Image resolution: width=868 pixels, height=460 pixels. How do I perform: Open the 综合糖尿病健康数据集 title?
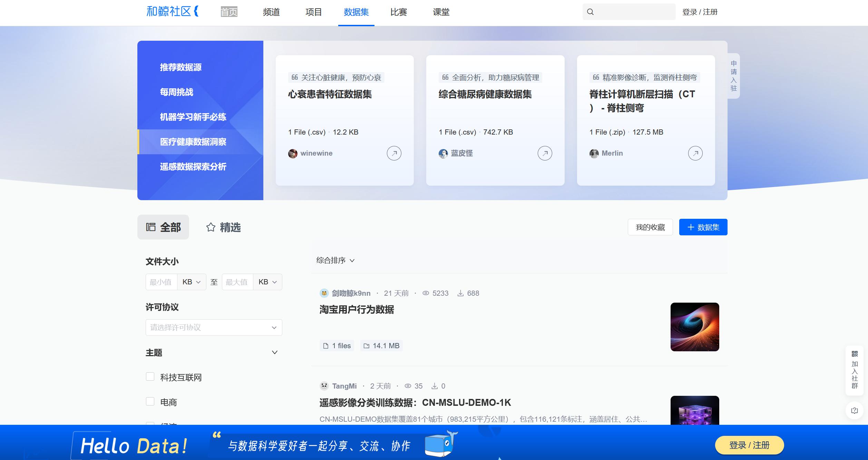(x=485, y=94)
